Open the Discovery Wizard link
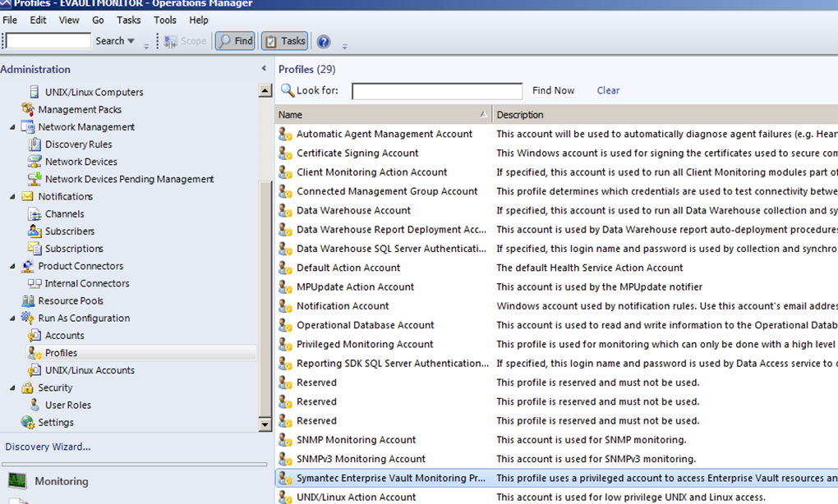 click(x=48, y=447)
